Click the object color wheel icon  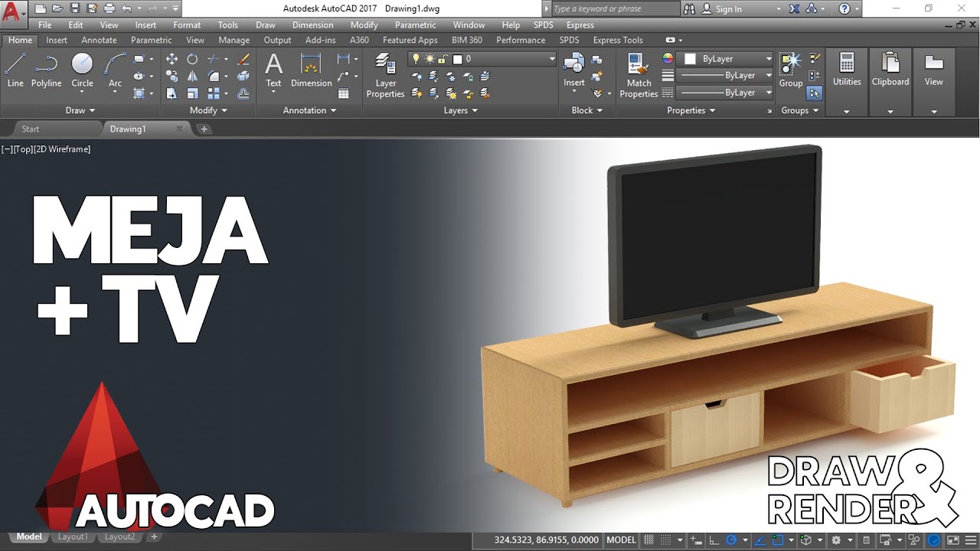pyautogui.click(x=668, y=59)
